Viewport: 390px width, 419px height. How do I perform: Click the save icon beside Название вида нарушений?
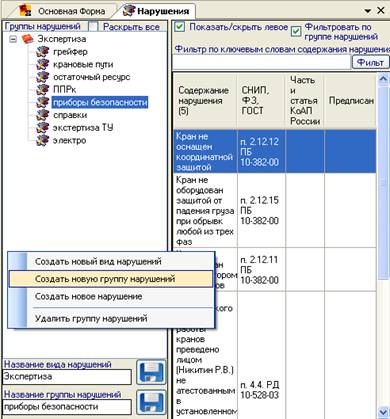[x=151, y=372]
